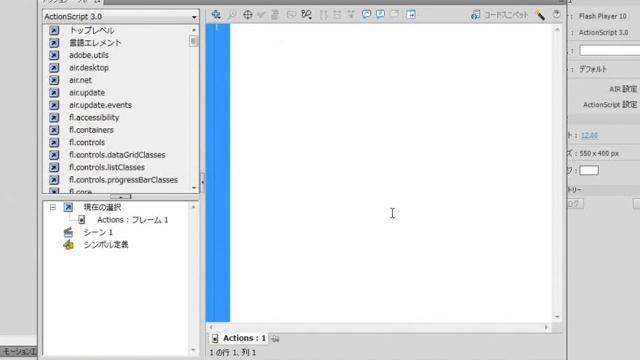Open the Find magnifier tool in Actions toolbar

click(232, 15)
